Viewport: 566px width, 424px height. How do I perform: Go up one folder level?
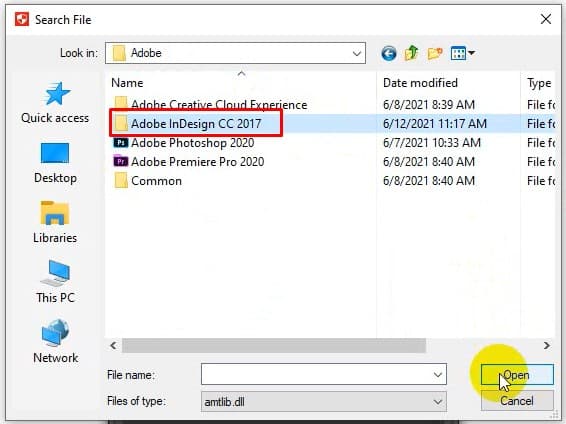(412, 53)
